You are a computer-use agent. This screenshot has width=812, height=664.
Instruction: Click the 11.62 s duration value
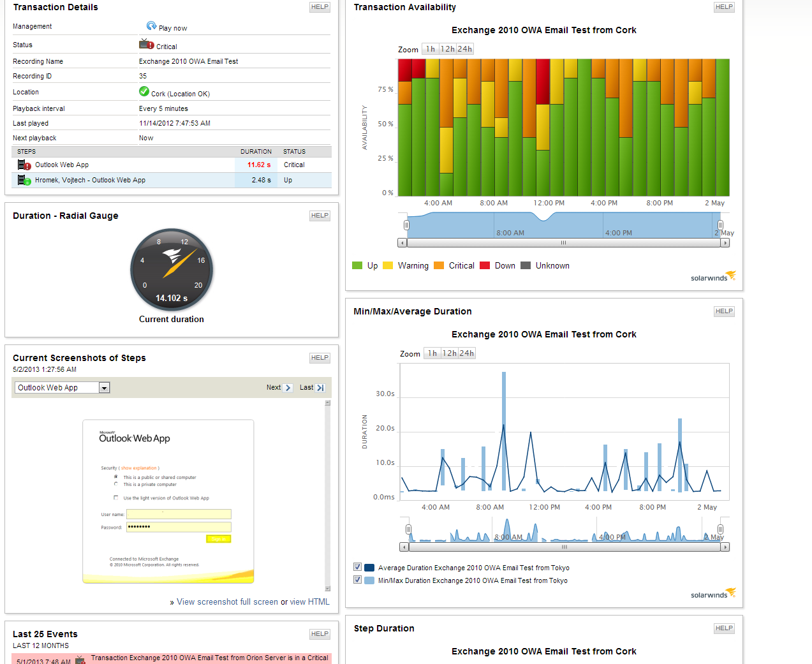click(x=259, y=165)
